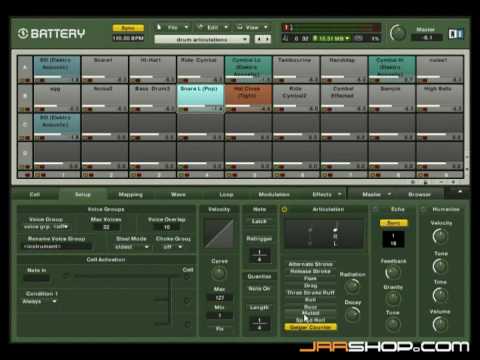The width and height of the screenshot is (480, 360).
Task: Select the Snare L (Pop) cell
Action: tap(200, 98)
